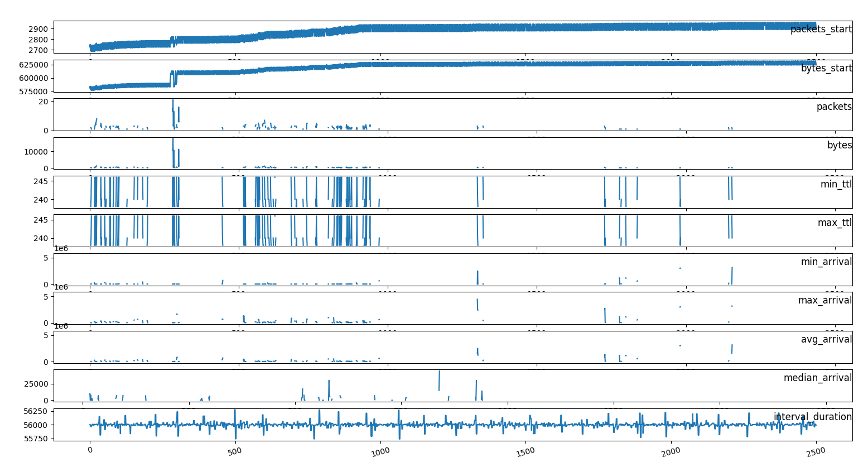Click the 245 tick of min_ttl axis
868x472 pixels.
tap(42, 181)
